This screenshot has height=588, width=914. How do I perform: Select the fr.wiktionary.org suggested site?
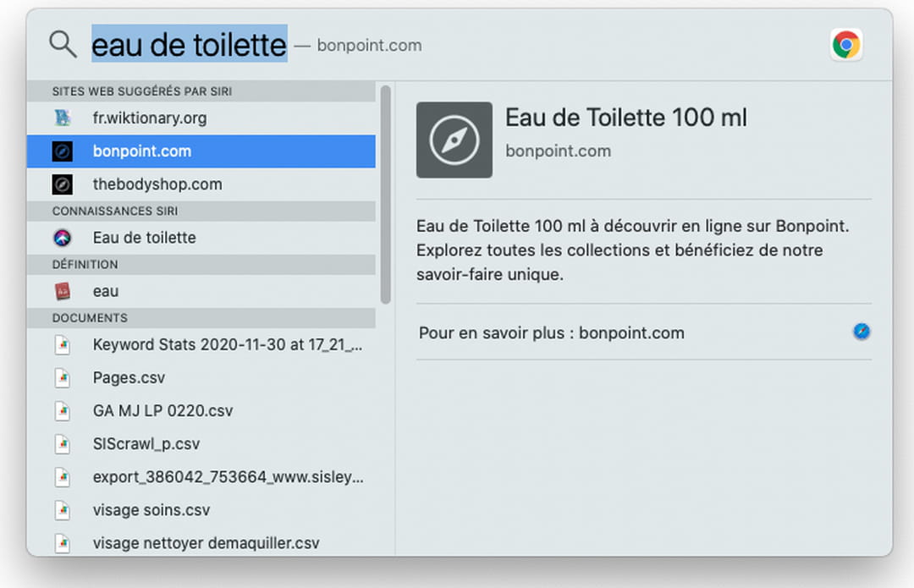pos(201,118)
